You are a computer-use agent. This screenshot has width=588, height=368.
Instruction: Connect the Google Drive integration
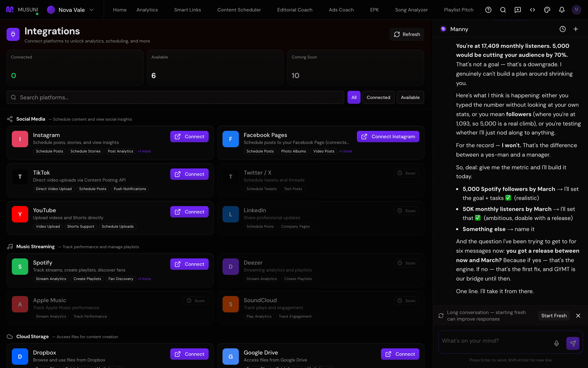tap(400, 354)
